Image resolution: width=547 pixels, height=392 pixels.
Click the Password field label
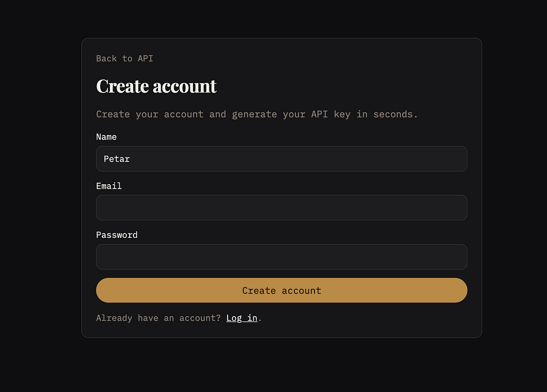pos(117,235)
